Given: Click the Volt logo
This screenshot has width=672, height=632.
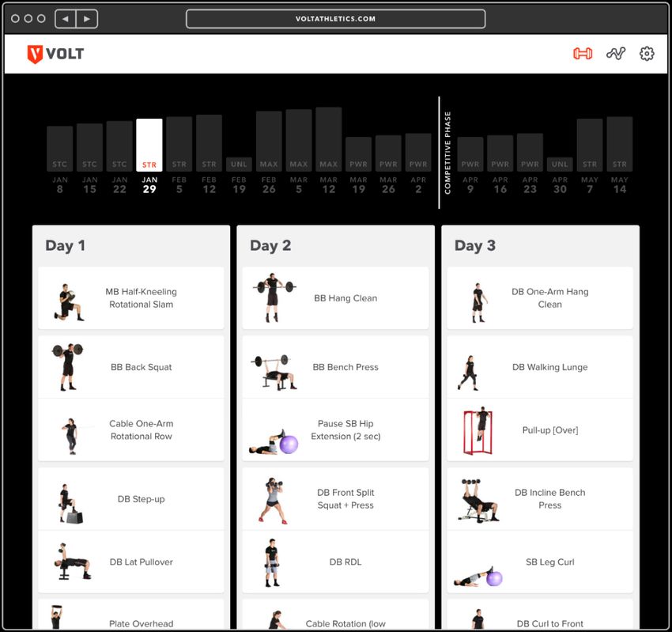Looking at the screenshot, I should [55, 54].
